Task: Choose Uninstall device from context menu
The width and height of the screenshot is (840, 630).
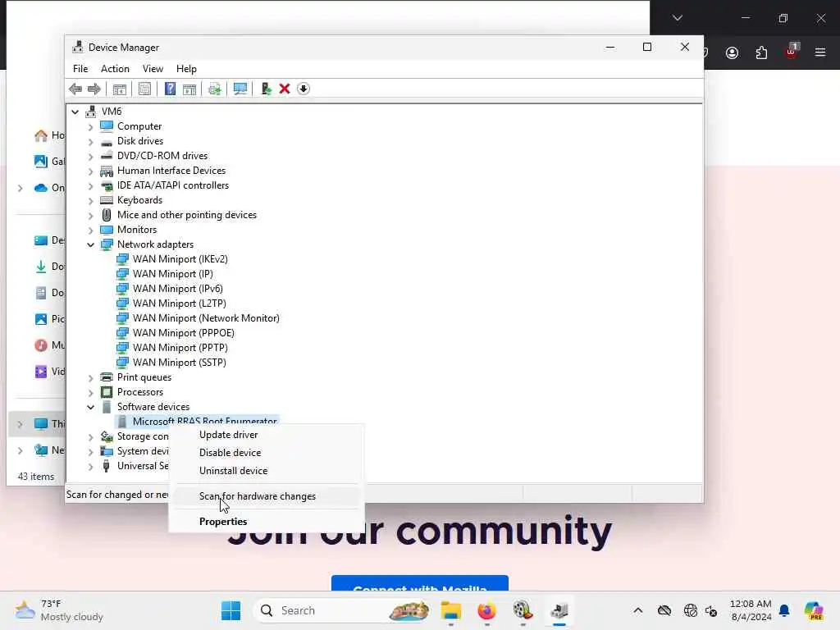Action: 267,471
